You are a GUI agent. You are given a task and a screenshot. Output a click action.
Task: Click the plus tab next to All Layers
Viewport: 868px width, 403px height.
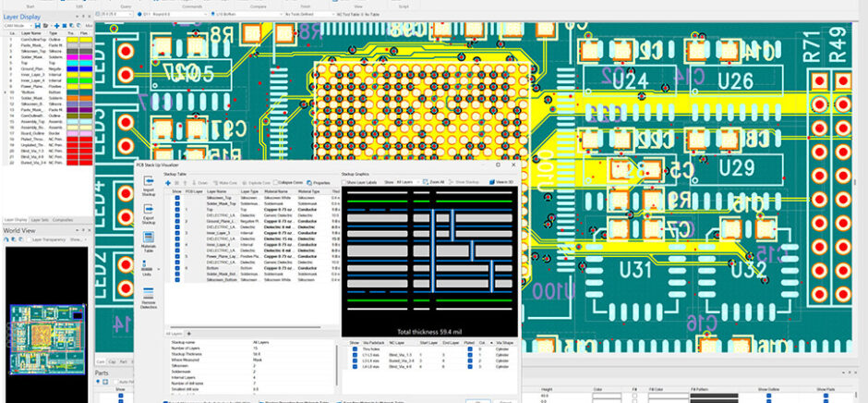click(x=188, y=333)
